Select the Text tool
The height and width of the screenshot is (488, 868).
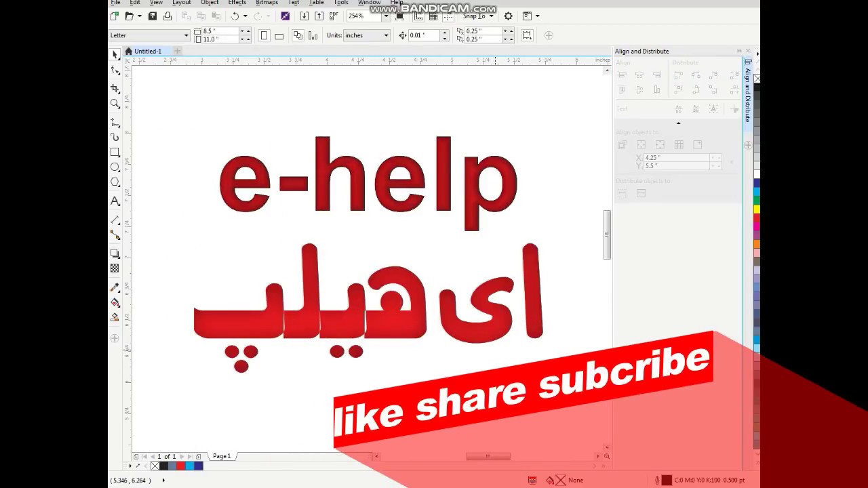tap(115, 201)
